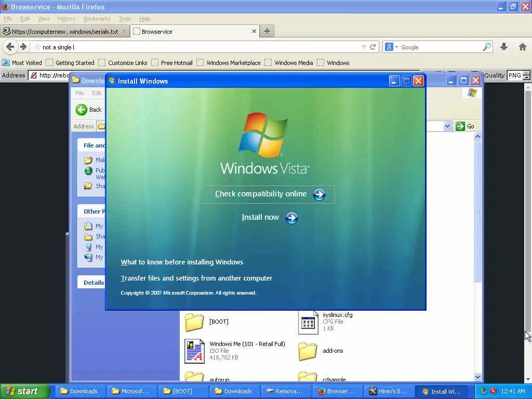Click red shield tray icon
Image resolution: width=532 pixels, height=399 pixels.
pyautogui.click(x=494, y=391)
